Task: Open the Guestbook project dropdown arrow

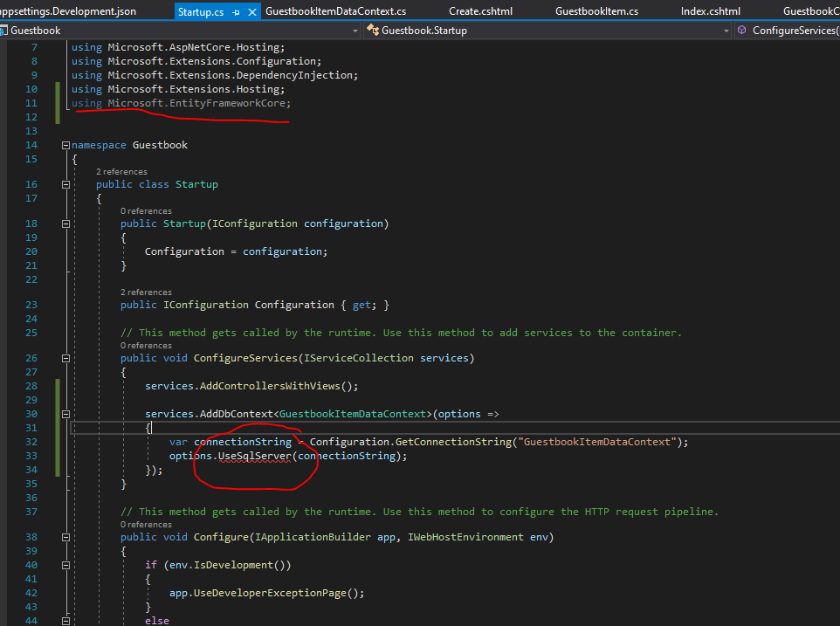Action: point(355,31)
